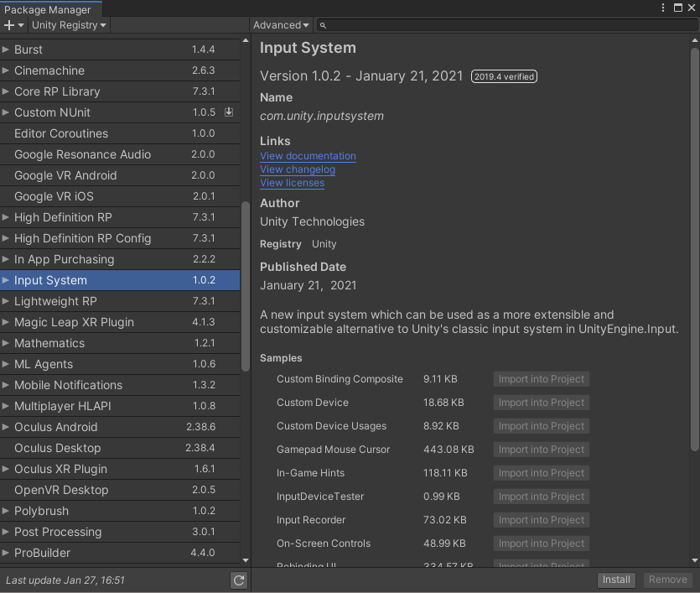Image resolution: width=700 pixels, height=593 pixels.
Task: Click the Custom NUnit download icon
Action: [x=229, y=112]
